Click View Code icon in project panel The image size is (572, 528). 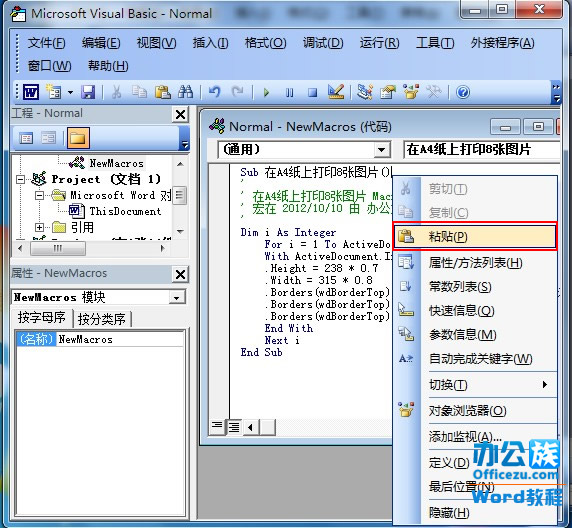[26, 138]
